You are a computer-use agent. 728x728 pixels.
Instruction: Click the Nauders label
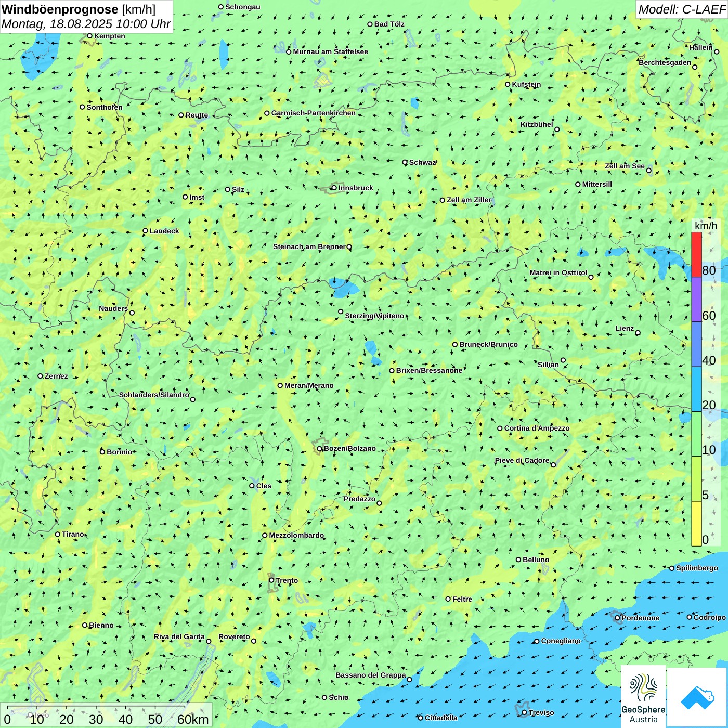coord(113,308)
